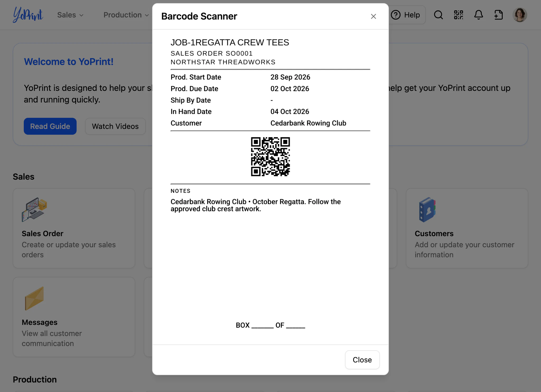Click the Welcome to YoPrint! heading
Viewport: 541px width, 392px height.
point(69,62)
